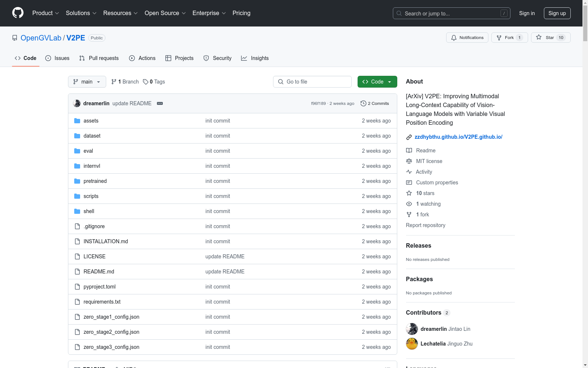Switch to the Insights tab
This screenshot has height=368, width=588.
255,58
